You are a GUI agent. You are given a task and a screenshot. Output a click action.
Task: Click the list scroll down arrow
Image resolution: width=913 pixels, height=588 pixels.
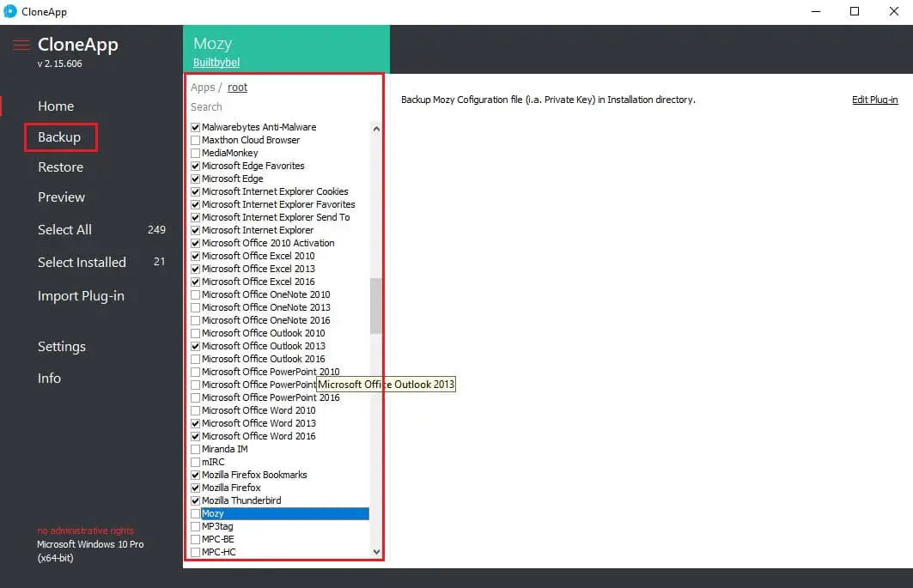click(376, 552)
